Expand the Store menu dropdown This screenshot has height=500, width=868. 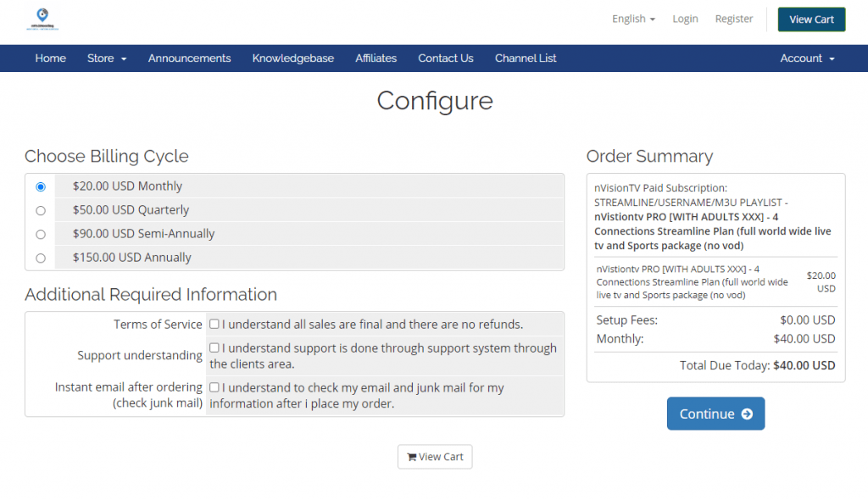pyautogui.click(x=107, y=58)
